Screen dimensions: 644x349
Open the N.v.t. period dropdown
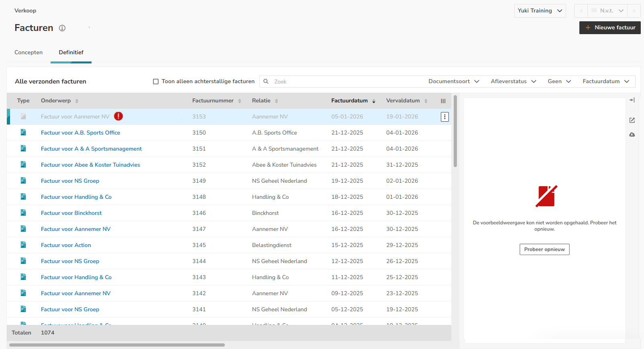608,11
